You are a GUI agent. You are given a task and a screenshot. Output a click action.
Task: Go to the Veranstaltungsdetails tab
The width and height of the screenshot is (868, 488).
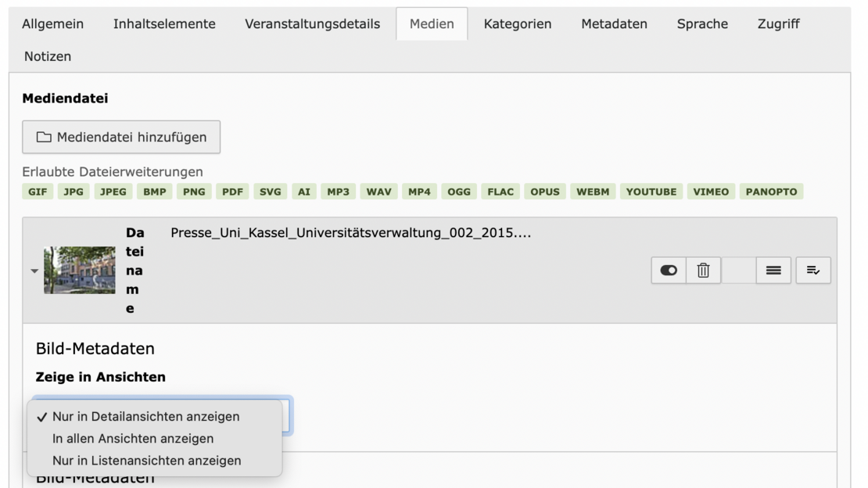tap(312, 24)
